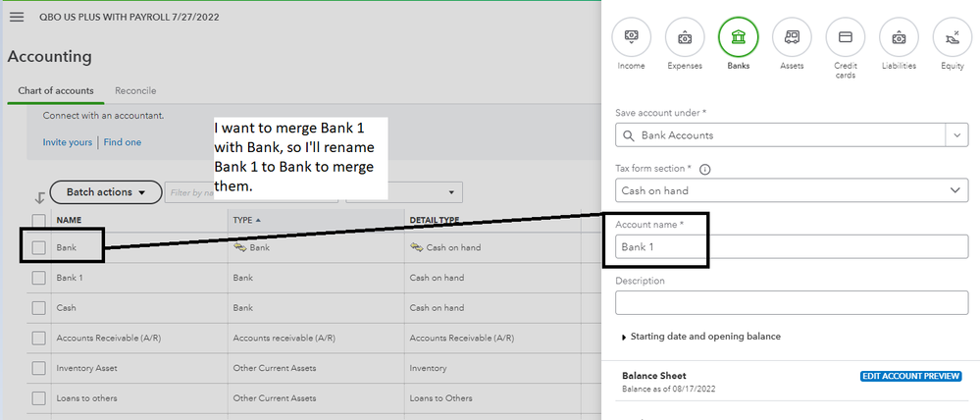This screenshot has width=980, height=420.
Task: Click the bank feed icon in Bank row type
Action: click(x=240, y=247)
